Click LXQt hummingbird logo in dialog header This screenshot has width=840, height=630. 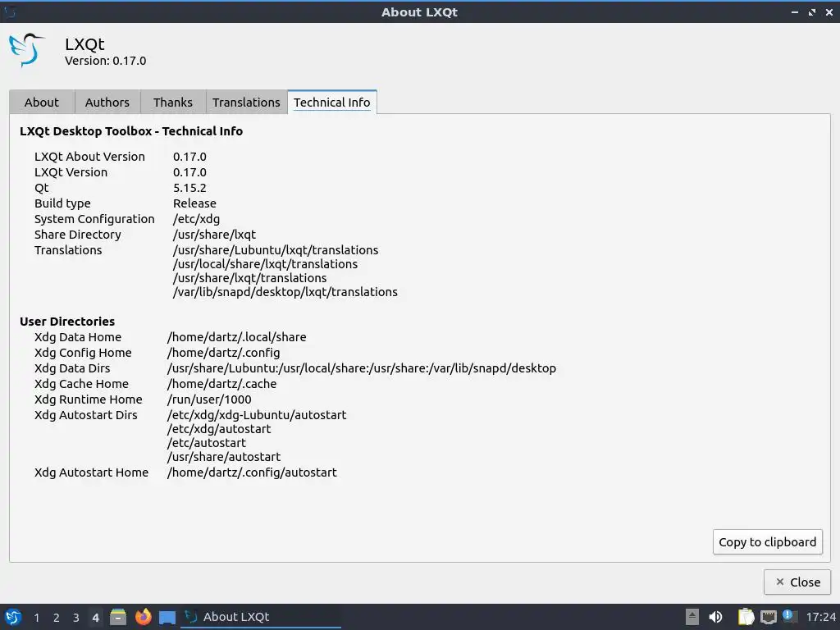coord(27,50)
